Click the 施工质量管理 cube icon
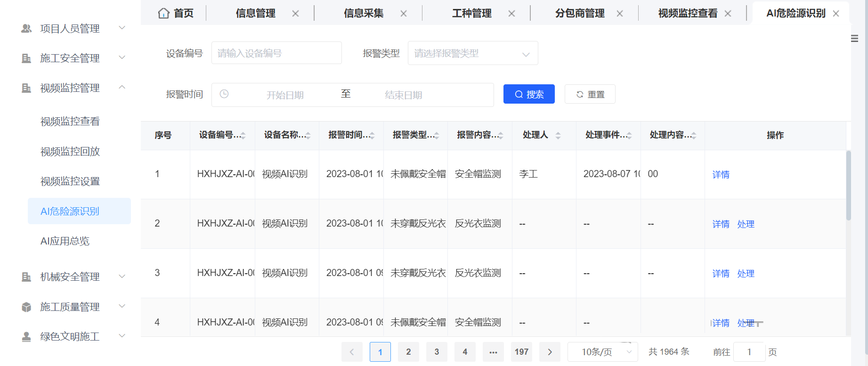The width and height of the screenshot is (868, 366). pos(26,307)
